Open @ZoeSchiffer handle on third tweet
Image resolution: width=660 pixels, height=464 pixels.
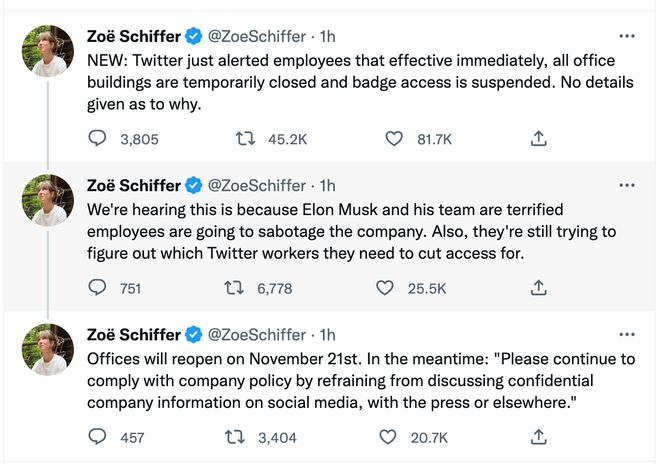coord(258,334)
